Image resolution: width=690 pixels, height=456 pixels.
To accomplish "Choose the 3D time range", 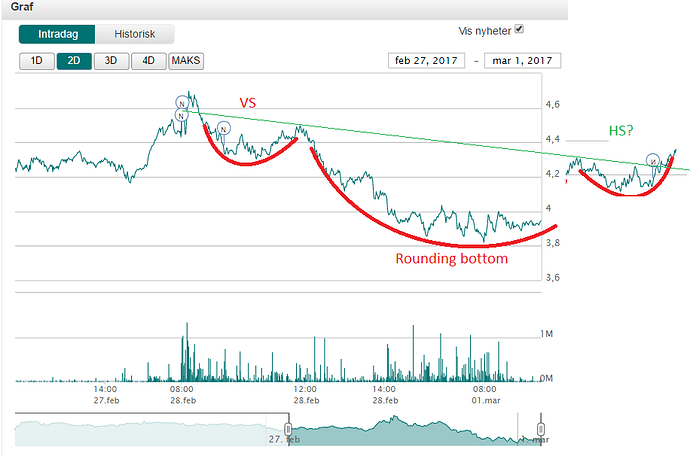I will coord(111,60).
